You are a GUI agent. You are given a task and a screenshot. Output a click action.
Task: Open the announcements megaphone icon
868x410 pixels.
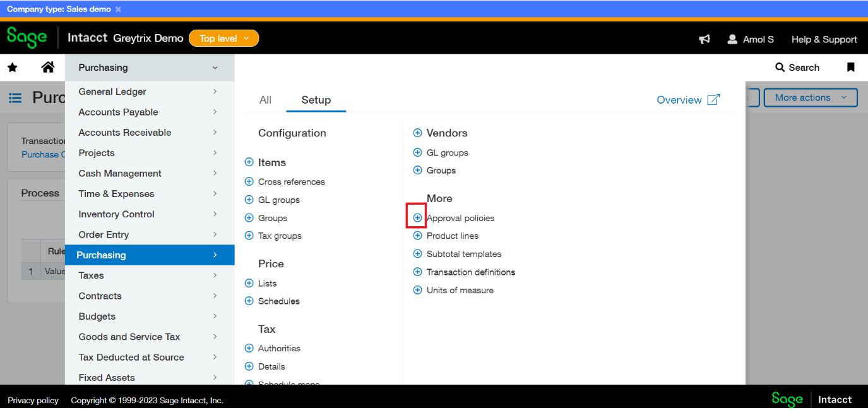(x=705, y=39)
